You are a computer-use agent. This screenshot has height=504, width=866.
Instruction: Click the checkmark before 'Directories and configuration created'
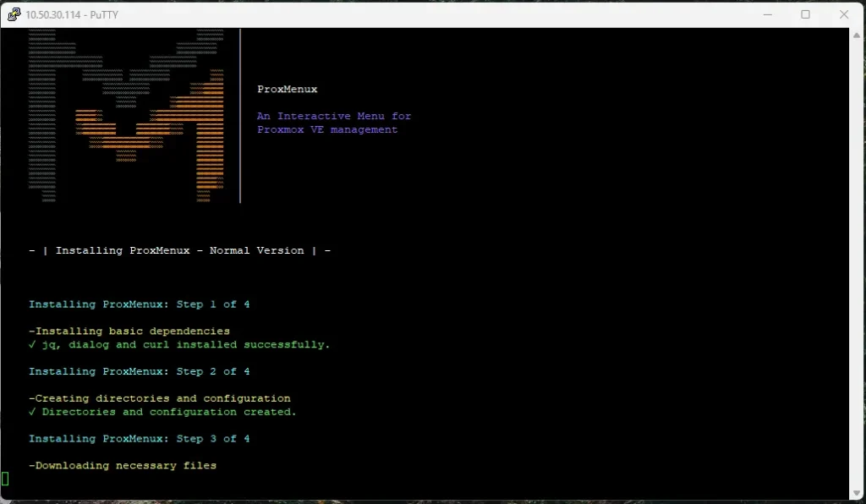[x=32, y=413]
